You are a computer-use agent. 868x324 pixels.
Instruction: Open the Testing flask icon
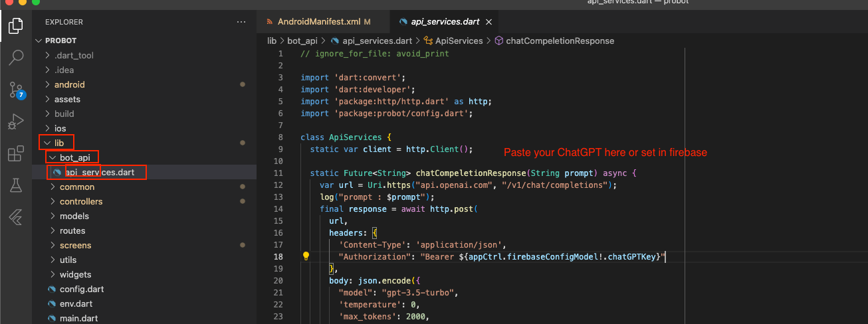click(15, 186)
